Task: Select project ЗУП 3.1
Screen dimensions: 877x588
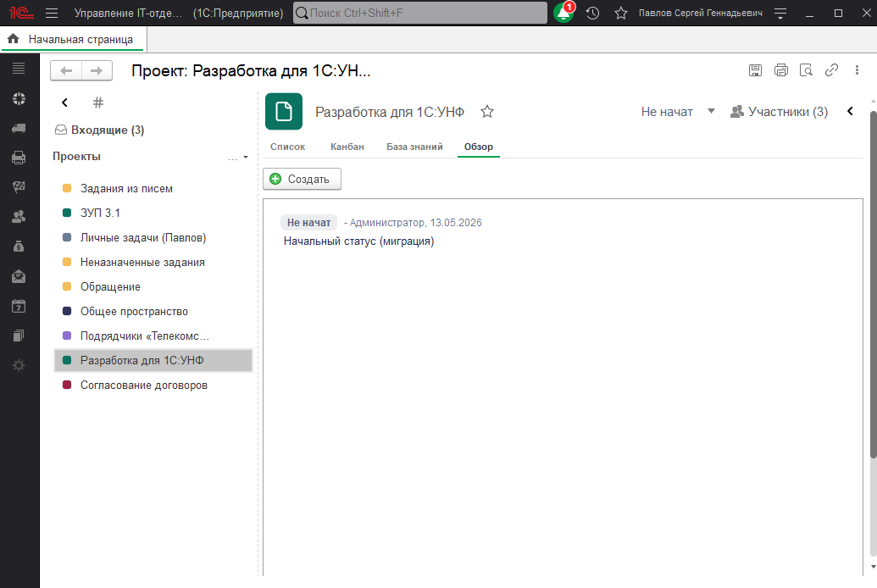Action: point(153,214)
